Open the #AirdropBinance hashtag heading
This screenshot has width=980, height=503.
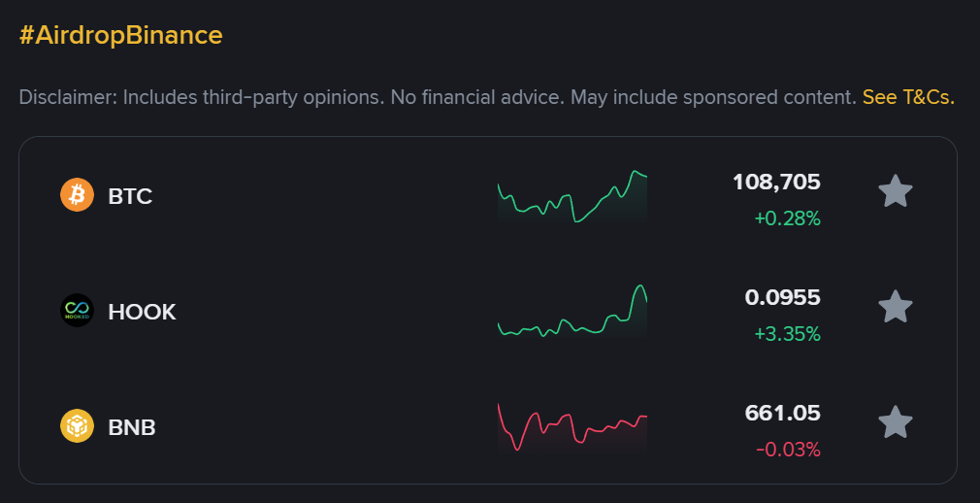[120, 35]
